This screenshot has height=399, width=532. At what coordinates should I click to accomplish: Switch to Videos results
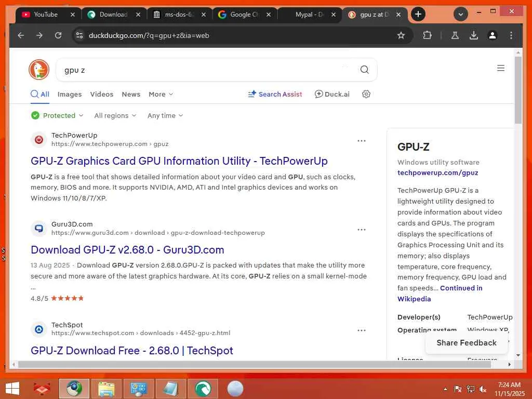102,95
